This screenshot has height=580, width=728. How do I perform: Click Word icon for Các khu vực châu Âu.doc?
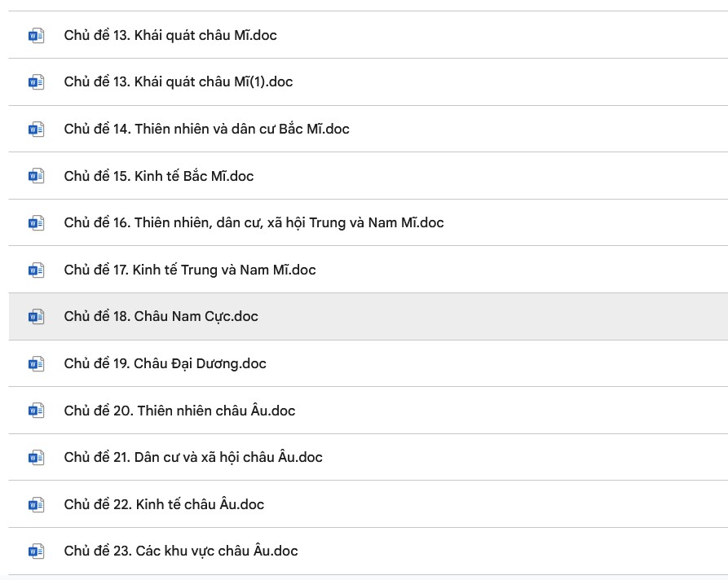pos(36,551)
